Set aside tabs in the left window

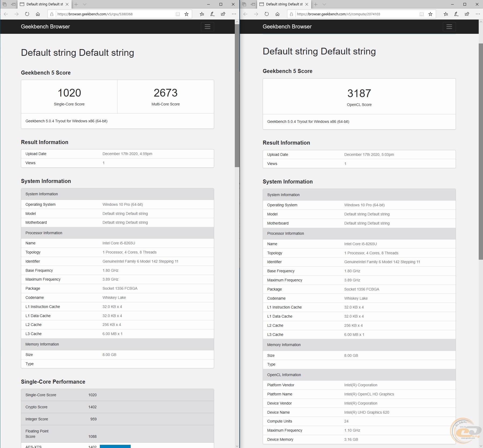pos(13,4)
